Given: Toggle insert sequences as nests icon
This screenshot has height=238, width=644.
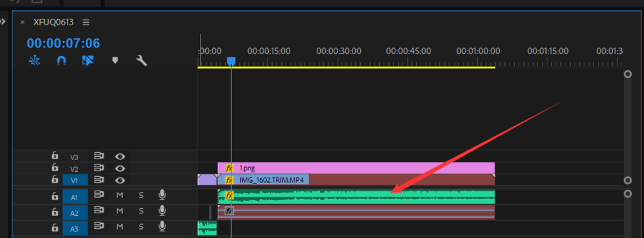Looking at the screenshot, I should pos(34,61).
